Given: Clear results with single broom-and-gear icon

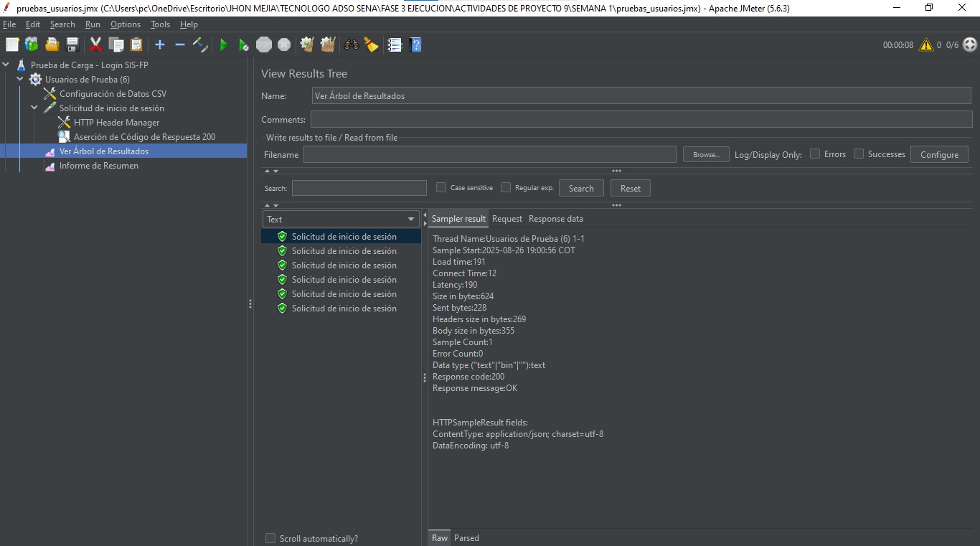Looking at the screenshot, I should (307, 44).
